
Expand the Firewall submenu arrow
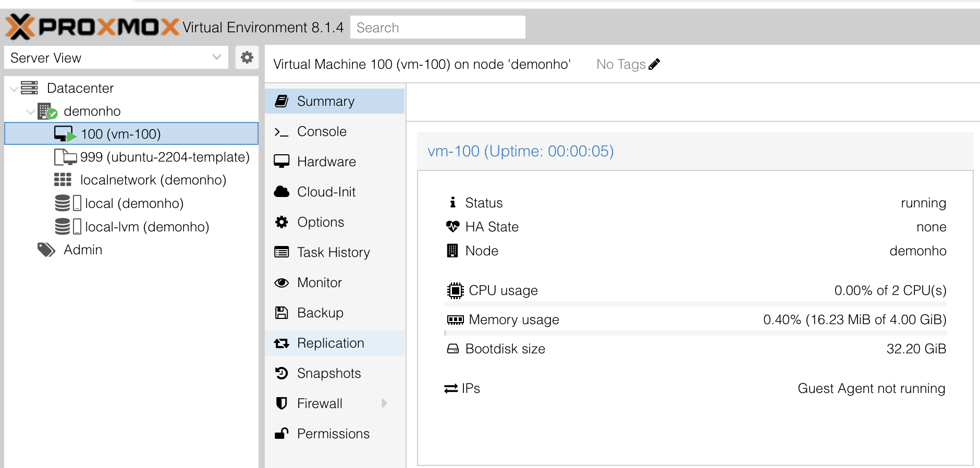click(384, 403)
